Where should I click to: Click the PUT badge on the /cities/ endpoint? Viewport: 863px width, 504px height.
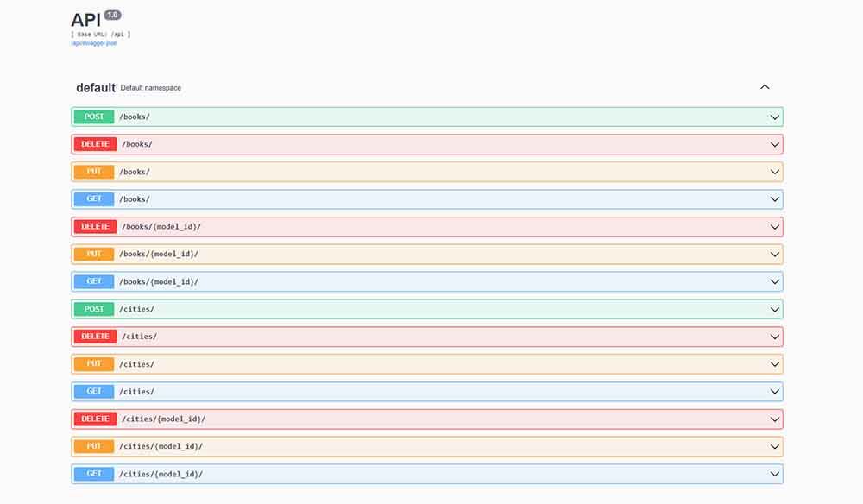point(93,363)
